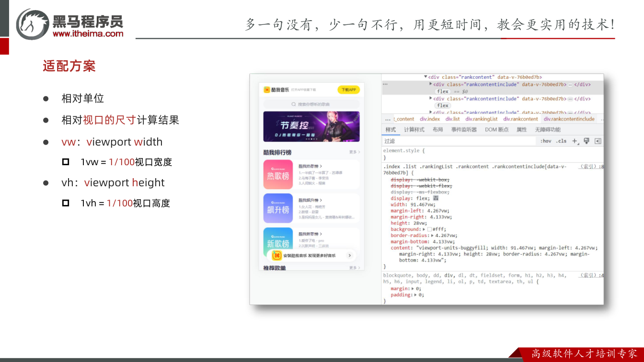The height and width of the screenshot is (362, 644).
Task: Show the computed styles sidebar pane icon
Action: pyautogui.click(x=598, y=141)
